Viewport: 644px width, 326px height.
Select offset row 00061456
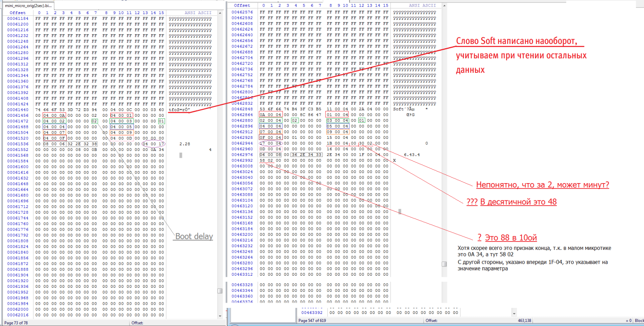click(x=18, y=116)
